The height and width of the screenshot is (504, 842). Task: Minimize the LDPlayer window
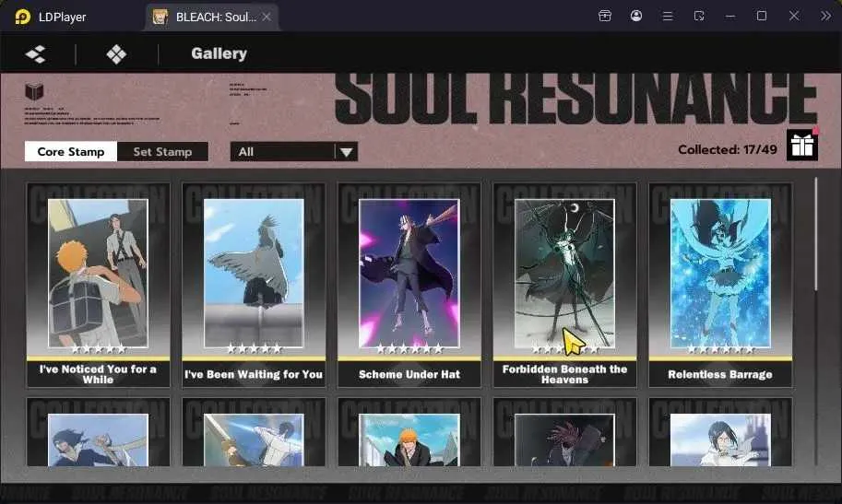(730, 16)
